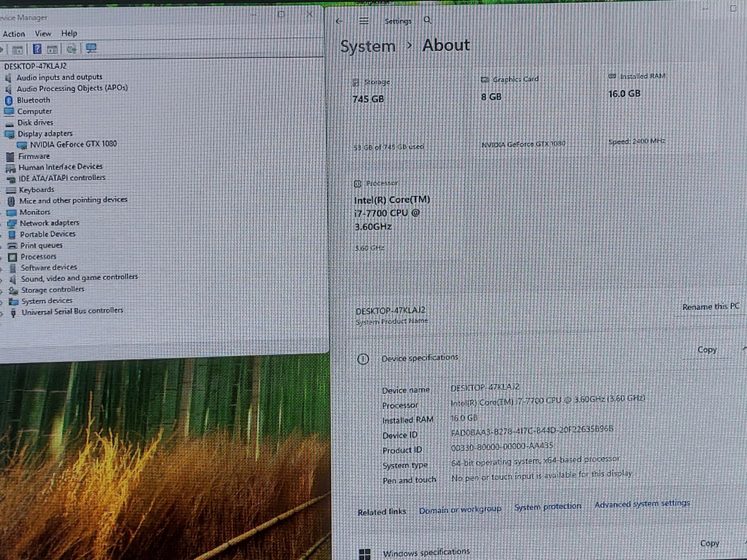The height and width of the screenshot is (560, 747).
Task: Open the Domain or workgroup link
Action: coord(460,509)
